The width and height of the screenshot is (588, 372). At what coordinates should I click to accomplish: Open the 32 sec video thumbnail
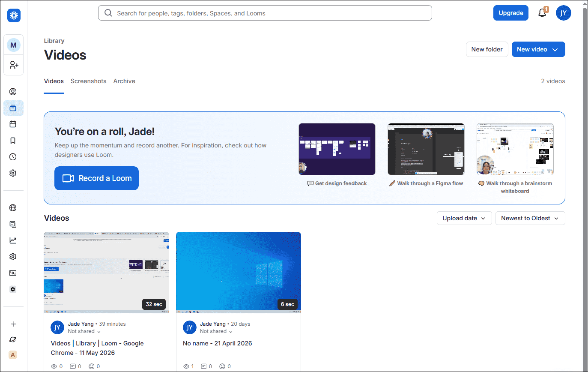click(106, 273)
